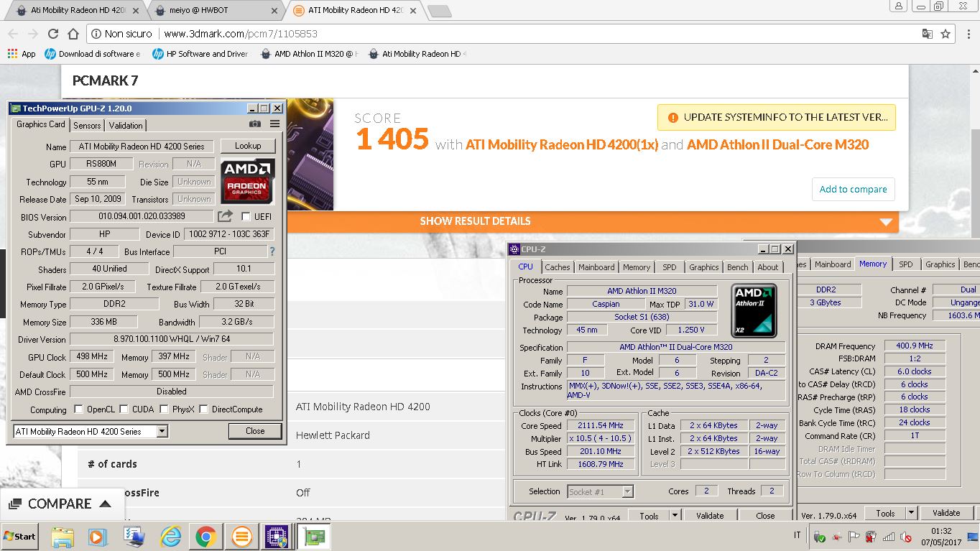Open the GPU selection dropdown in GPU-Z
Screen dimensions: 980x551
click(162, 431)
